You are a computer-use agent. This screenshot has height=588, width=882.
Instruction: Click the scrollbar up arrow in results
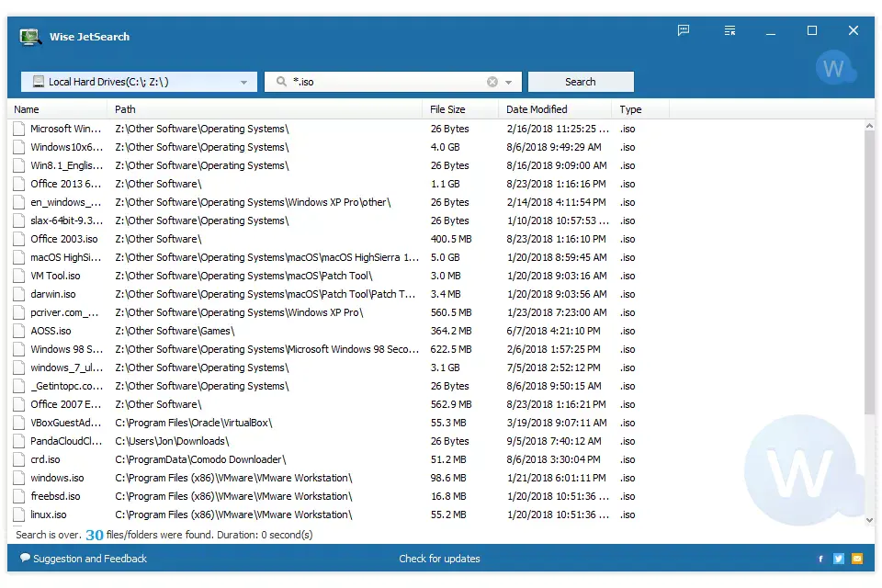(870, 126)
